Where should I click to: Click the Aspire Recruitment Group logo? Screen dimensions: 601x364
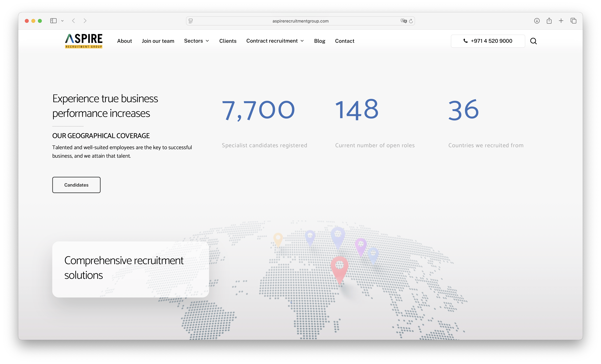click(84, 41)
